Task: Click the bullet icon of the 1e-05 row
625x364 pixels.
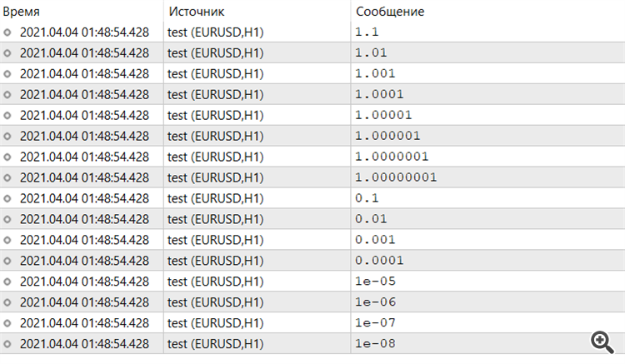Action: (x=8, y=282)
